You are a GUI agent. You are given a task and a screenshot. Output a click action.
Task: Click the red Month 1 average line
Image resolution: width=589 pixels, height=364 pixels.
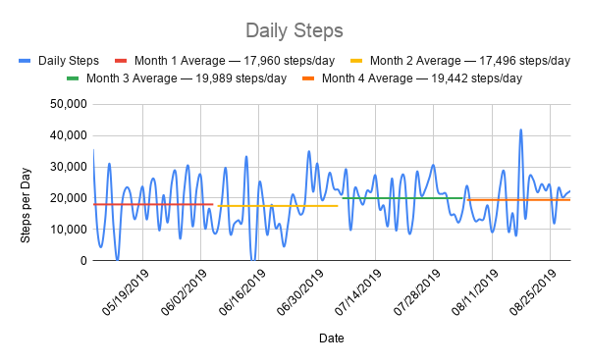point(153,204)
